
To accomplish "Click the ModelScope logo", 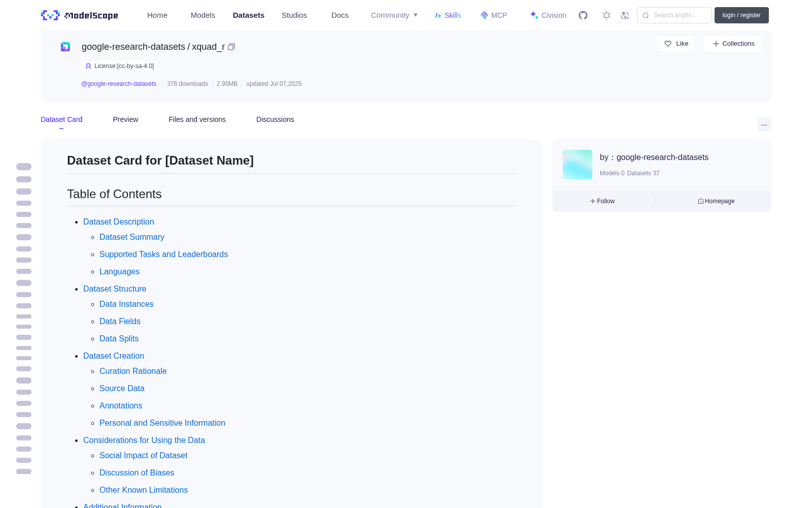I will 80,15.
